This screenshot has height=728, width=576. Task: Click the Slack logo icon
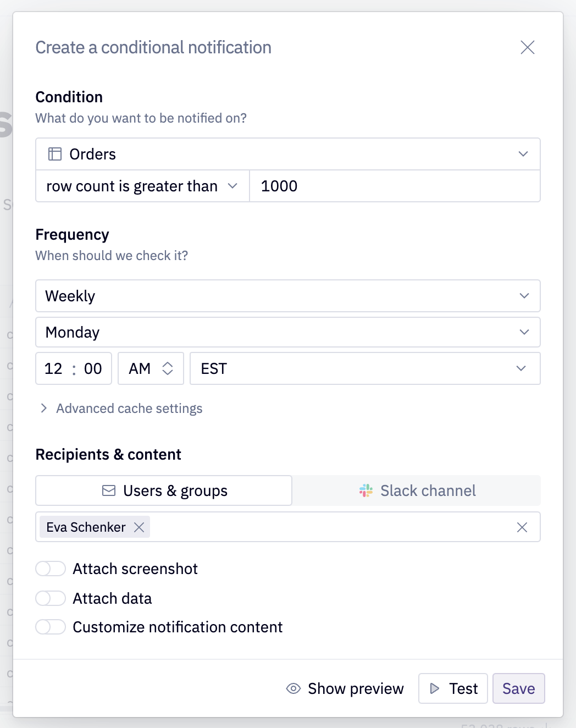(x=366, y=490)
